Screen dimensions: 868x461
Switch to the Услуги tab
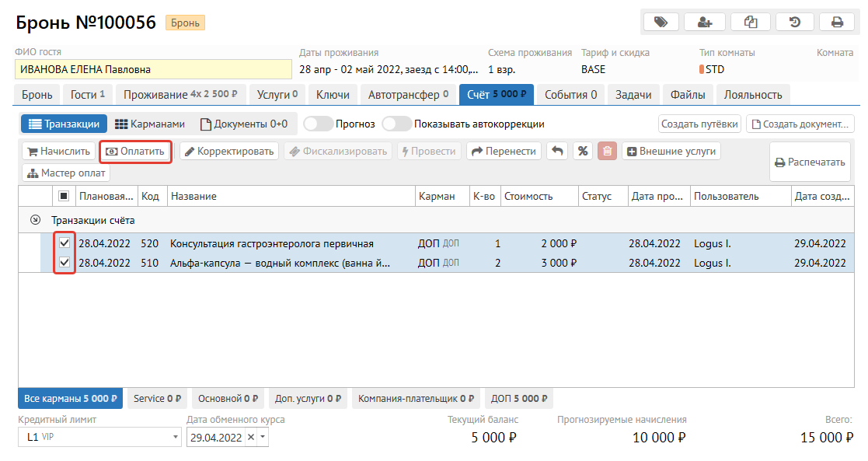tap(277, 95)
